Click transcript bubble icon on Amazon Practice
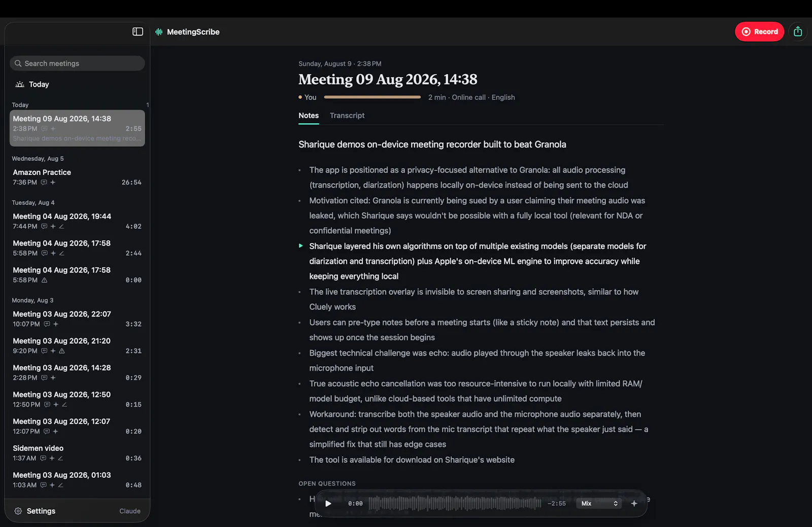The width and height of the screenshot is (812, 527). tap(44, 183)
